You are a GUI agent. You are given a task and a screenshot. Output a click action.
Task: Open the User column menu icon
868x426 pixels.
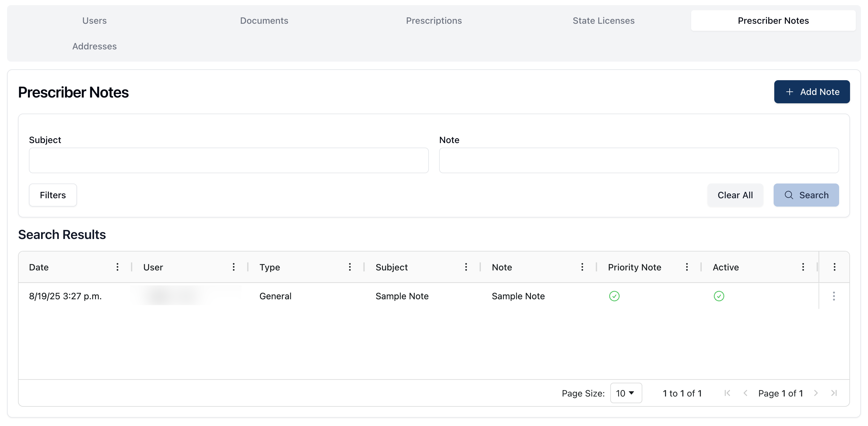click(233, 267)
